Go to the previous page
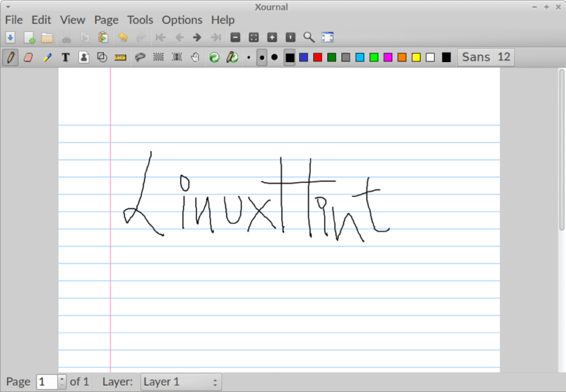566x392 pixels. pyautogui.click(x=179, y=37)
